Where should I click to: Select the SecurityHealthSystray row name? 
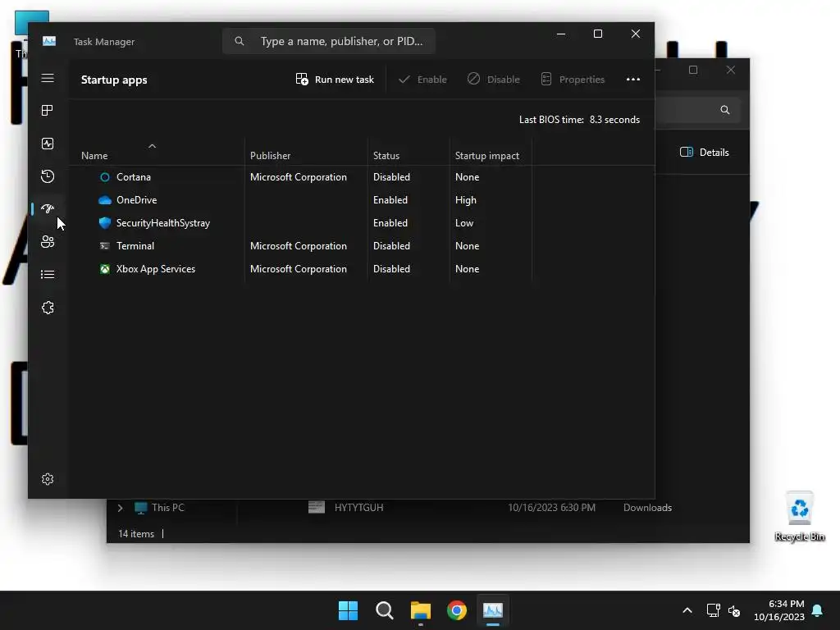point(163,223)
